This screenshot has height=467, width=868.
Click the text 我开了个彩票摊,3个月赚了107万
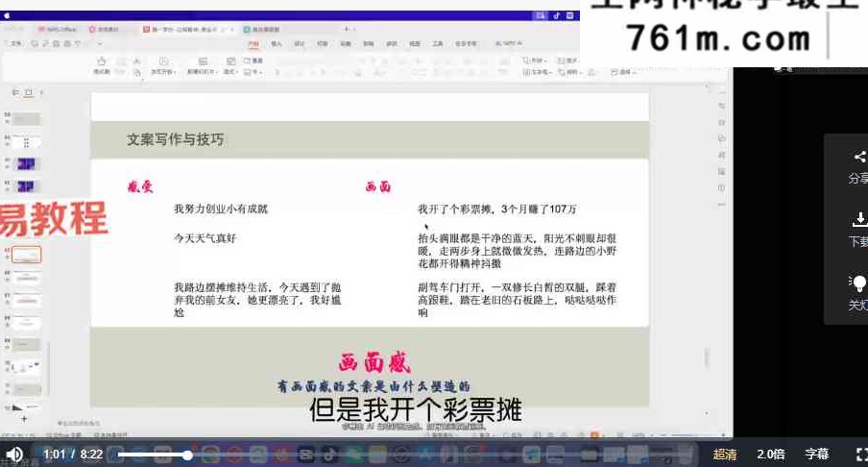click(x=497, y=209)
